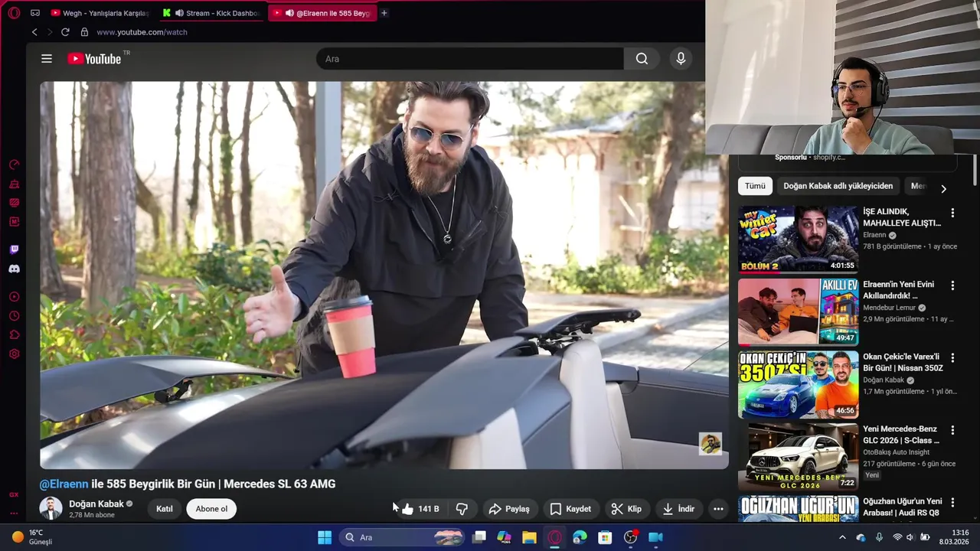980x551 pixels.
Task: Click the Katıl button
Action: click(165, 509)
